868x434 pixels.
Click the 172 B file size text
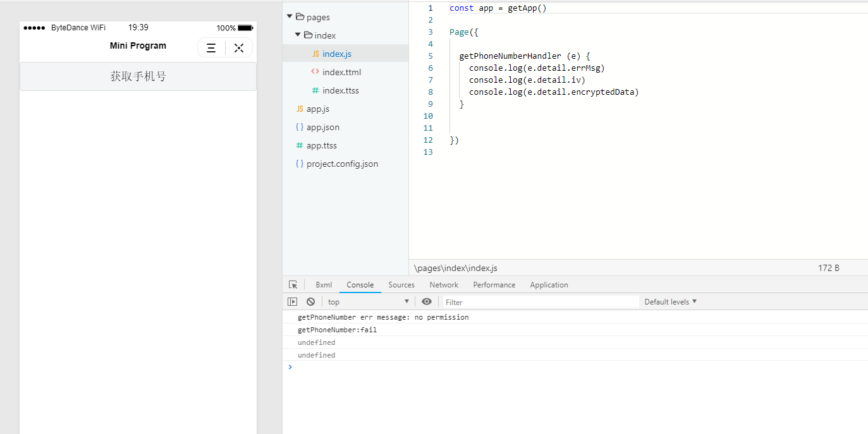[829, 268]
